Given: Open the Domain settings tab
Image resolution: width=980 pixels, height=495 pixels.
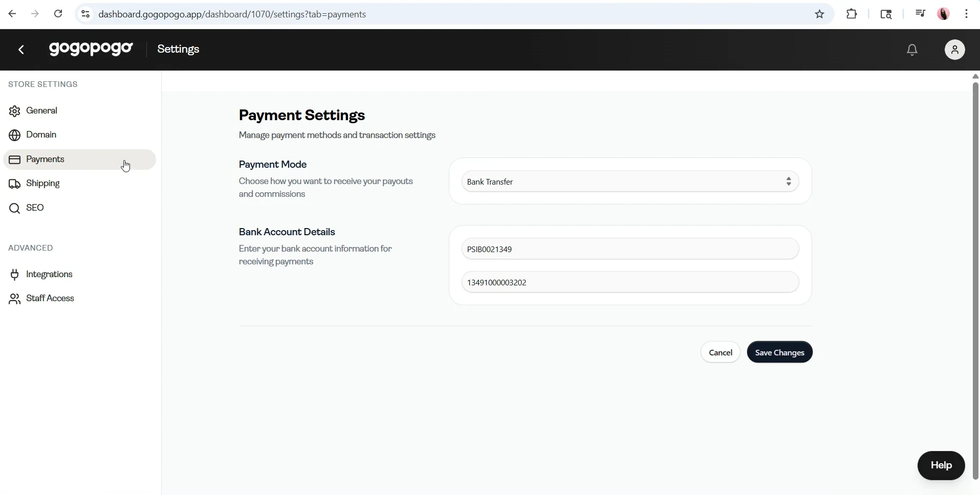Looking at the screenshot, I should point(79,135).
